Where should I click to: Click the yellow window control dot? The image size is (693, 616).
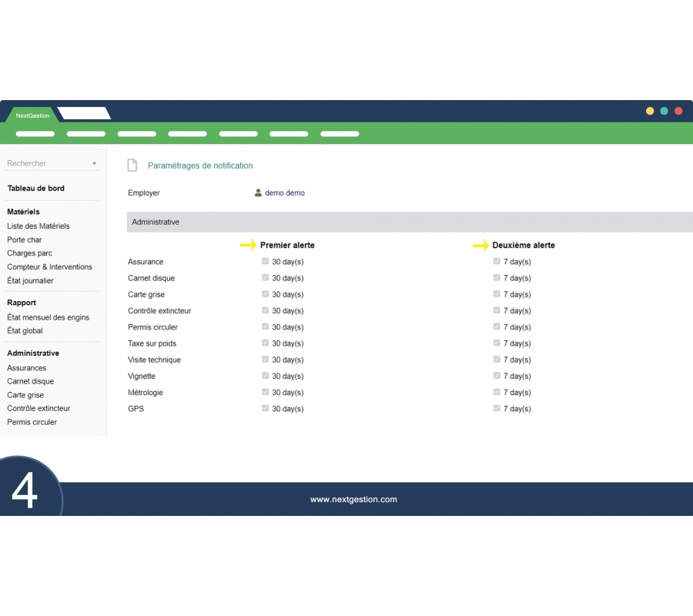click(x=650, y=111)
